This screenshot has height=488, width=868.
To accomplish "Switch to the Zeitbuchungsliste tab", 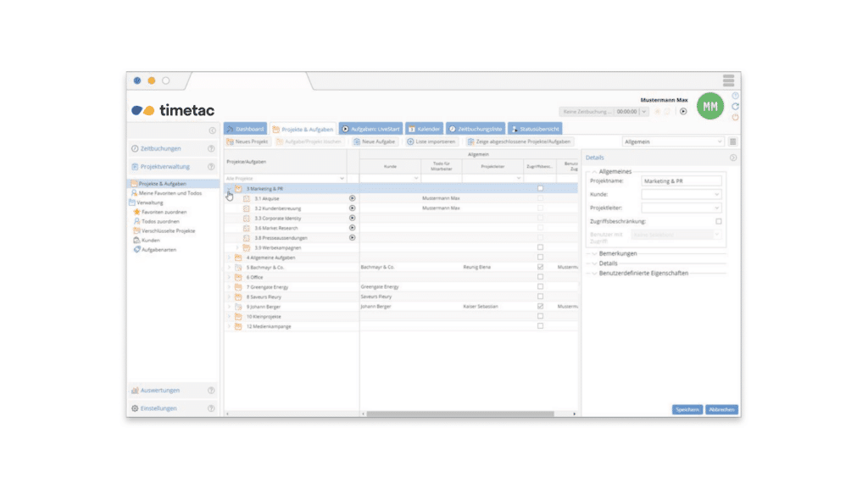I will [476, 129].
